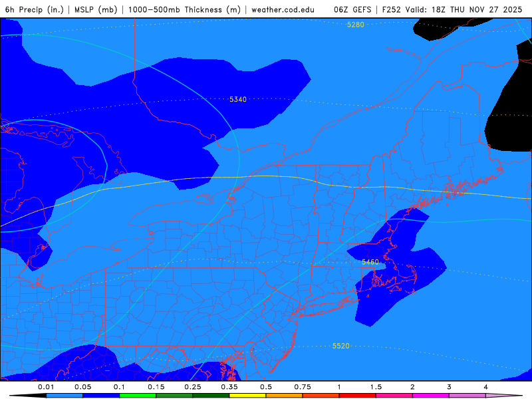
Task: Select the dark green 0.25–0.35 legend swatch
Action: click(211, 396)
